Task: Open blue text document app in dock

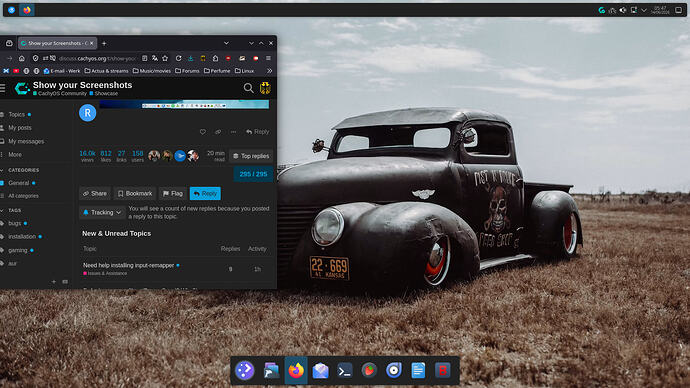Action: tap(418, 370)
